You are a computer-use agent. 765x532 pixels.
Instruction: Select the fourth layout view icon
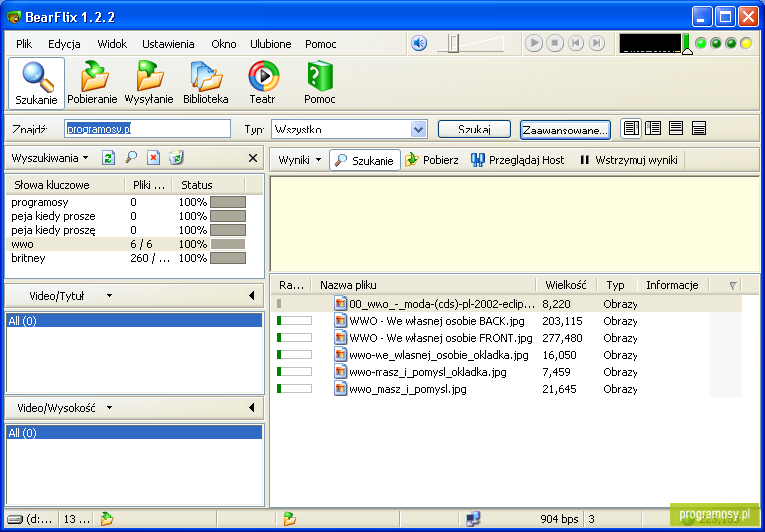click(x=699, y=129)
